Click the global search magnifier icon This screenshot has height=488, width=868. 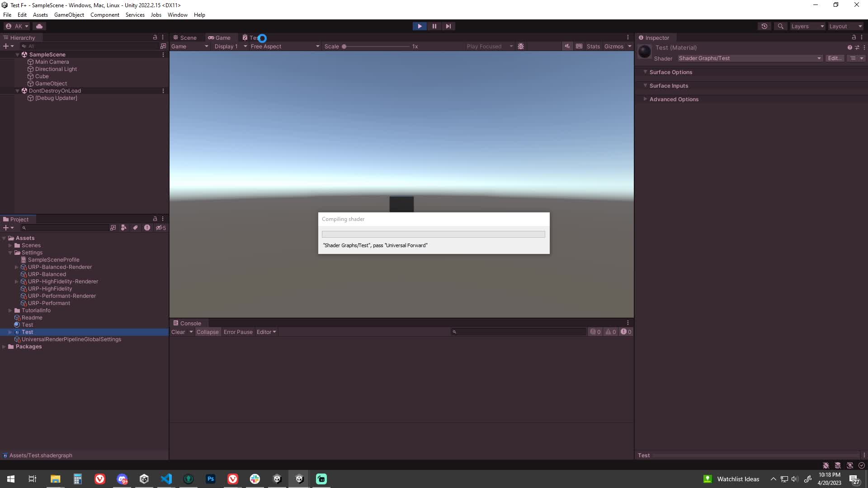coord(780,26)
